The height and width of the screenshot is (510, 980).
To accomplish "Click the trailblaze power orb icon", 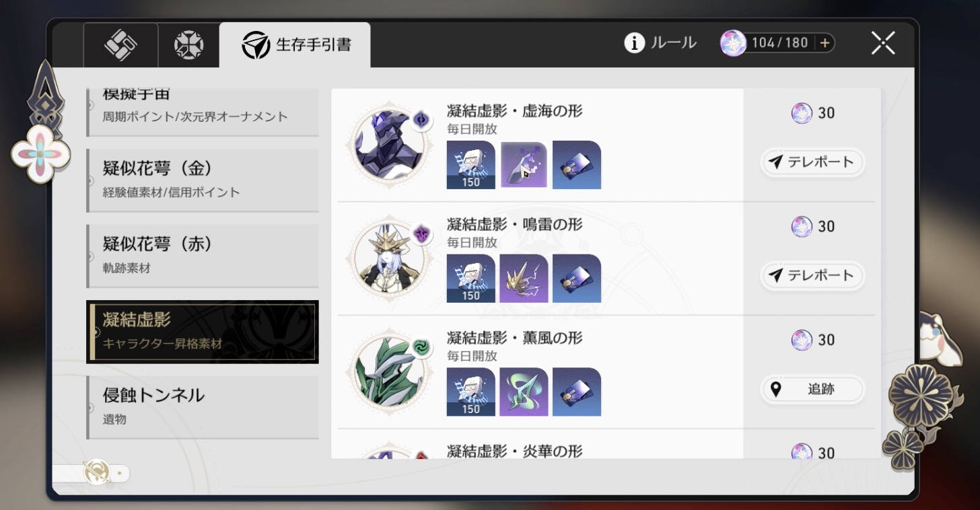I will pyautogui.click(x=733, y=43).
